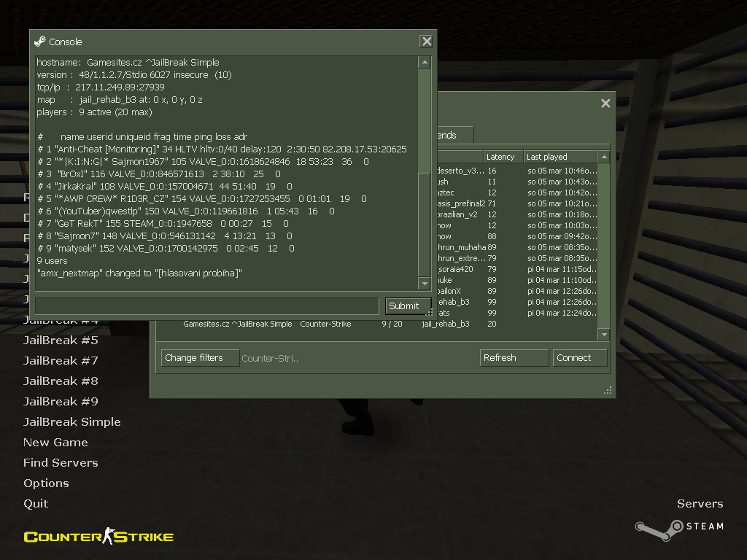Click console scrollbar up arrow
The height and width of the screenshot is (560, 747).
(425, 63)
